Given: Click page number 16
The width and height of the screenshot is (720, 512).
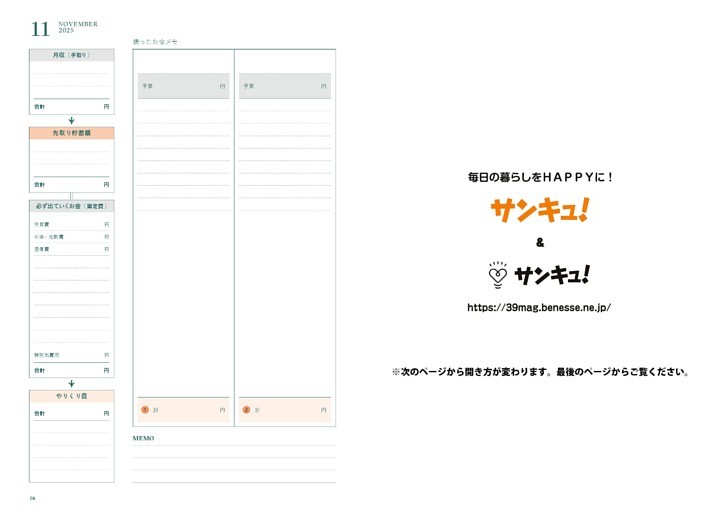Looking at the screenshot, I should (32, 498).
